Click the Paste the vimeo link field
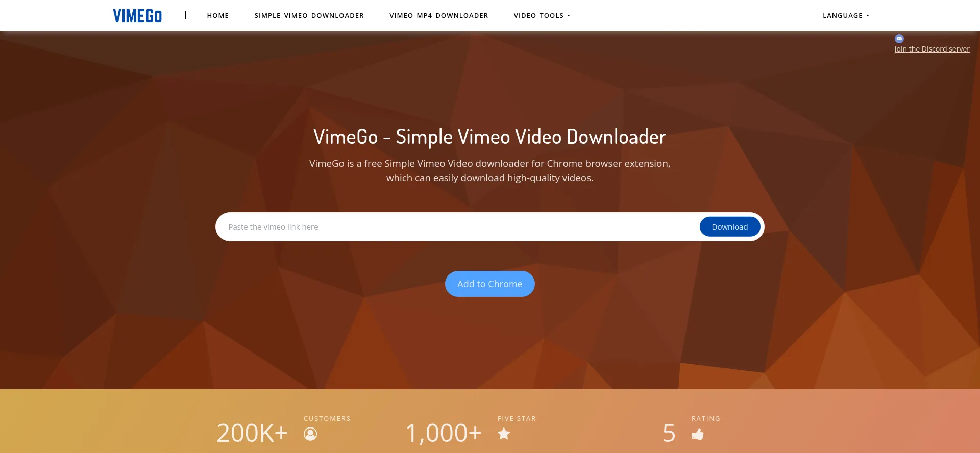 tap(457, 227)
